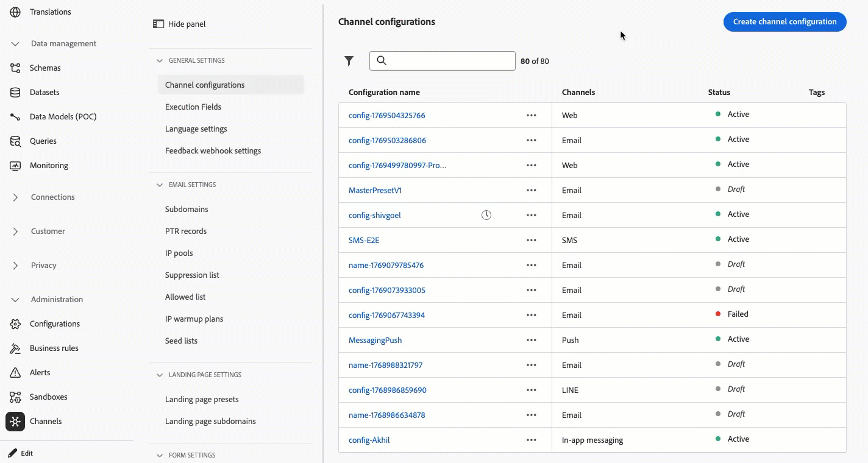This screenshot has height=463, width=868.
Task: Open the more actions menu for MessagingPush
Action: pyautogui.click(x=532, y=340)
